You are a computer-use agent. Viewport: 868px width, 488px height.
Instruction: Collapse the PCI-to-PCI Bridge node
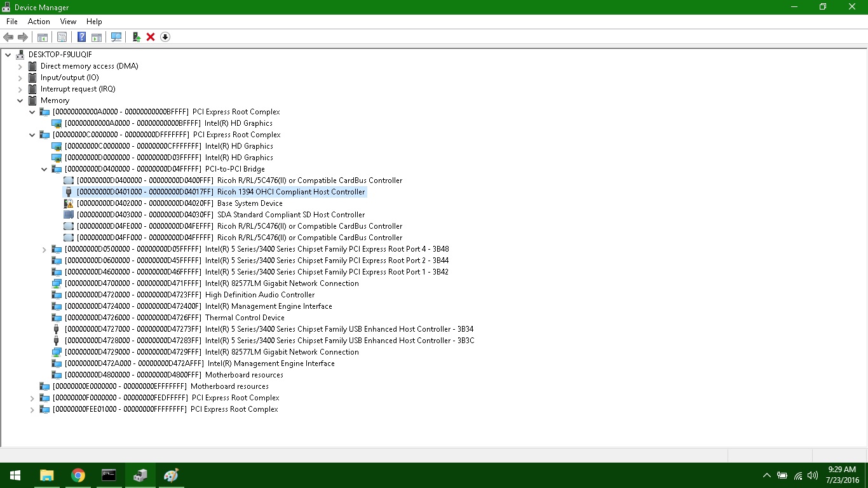pos(44,169)
